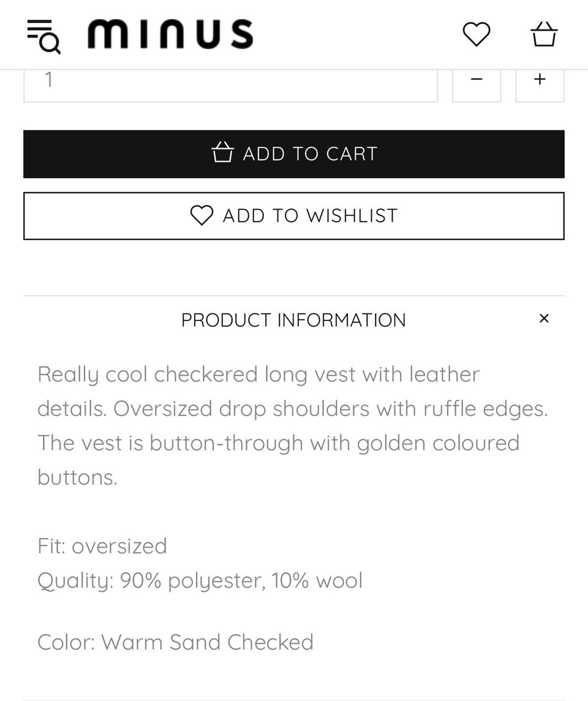Click the magnifying glass in the menu icon

point(50,44)
